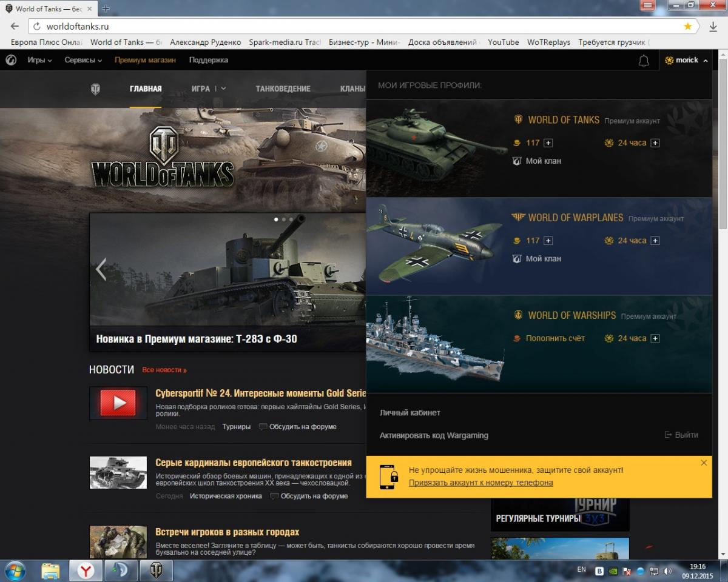Open Премиум магазин in top bar

tap(145, 60)
